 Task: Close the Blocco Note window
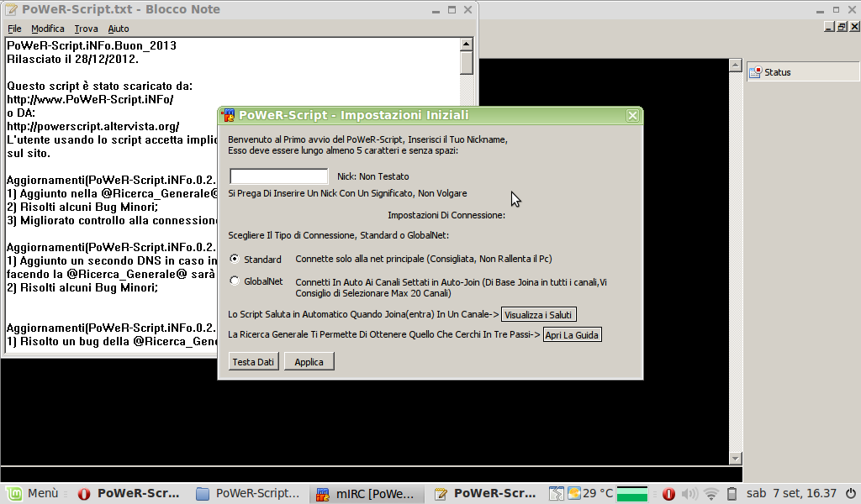(467, 9)
